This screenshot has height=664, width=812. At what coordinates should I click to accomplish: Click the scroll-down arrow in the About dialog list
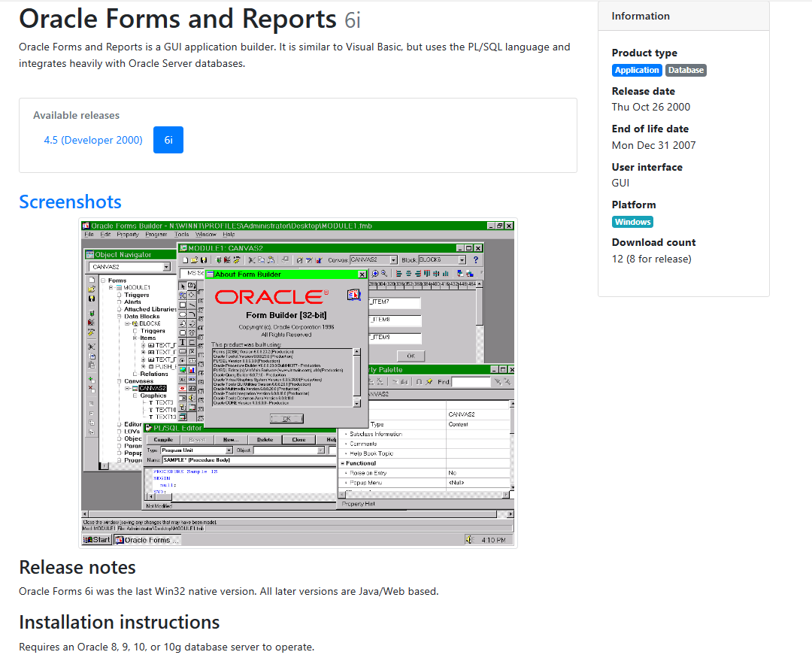click(x=357, y=403)
